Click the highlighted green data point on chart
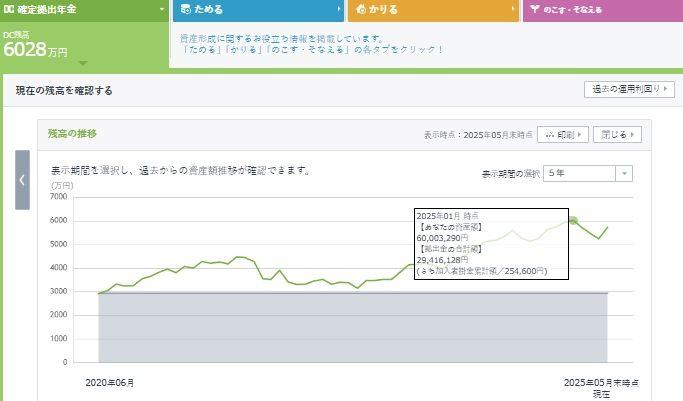 click(x=573, y=220)
